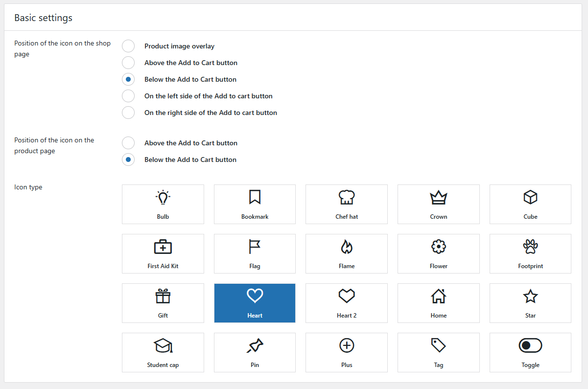Select the Crown icon type
The width and height of the screenshot is (588, 389).
tap(438, 204)
